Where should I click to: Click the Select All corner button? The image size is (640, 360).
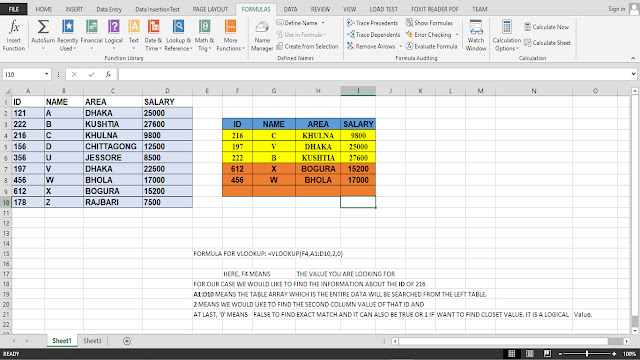pos(6,91)
